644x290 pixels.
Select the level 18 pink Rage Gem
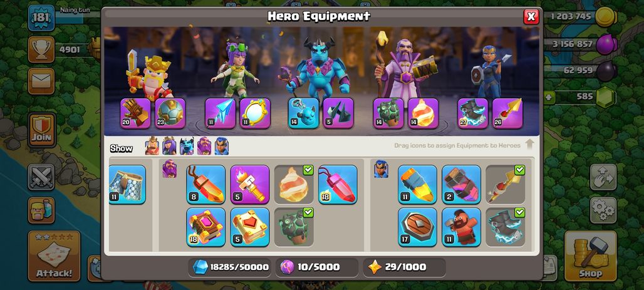338,184
